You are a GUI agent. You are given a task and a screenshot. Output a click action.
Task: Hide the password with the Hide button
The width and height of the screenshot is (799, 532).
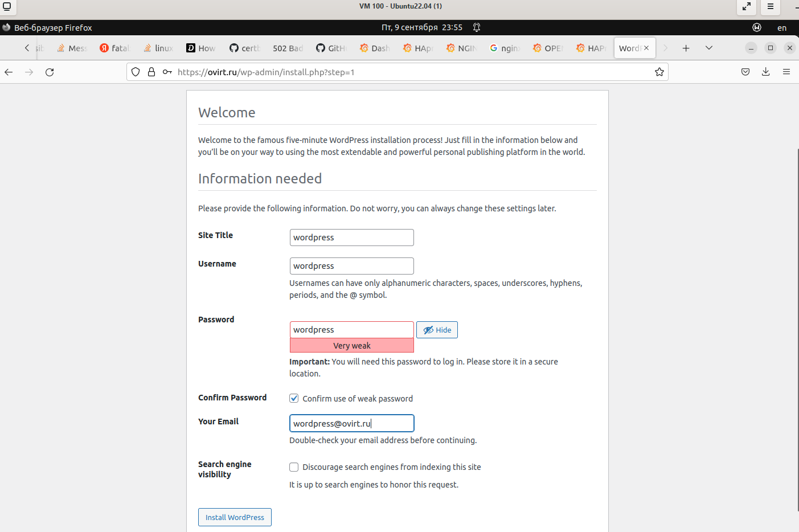pos(437,330)
